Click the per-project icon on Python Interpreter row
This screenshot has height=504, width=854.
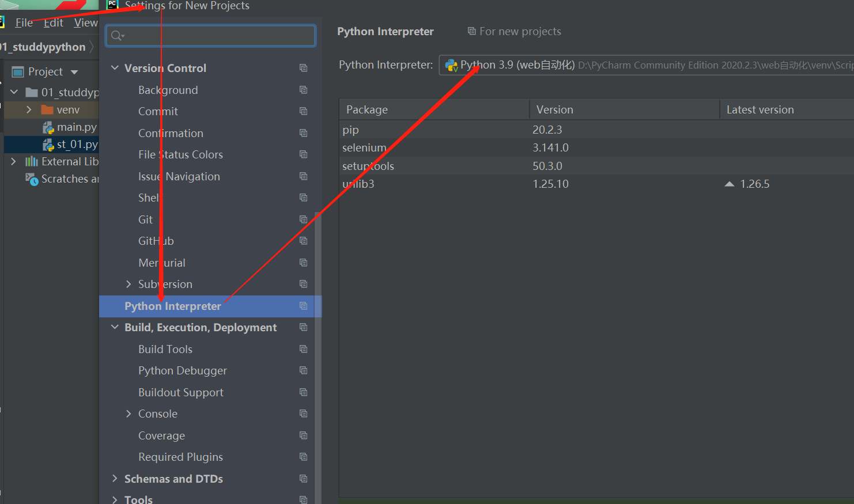pos(303,306)
